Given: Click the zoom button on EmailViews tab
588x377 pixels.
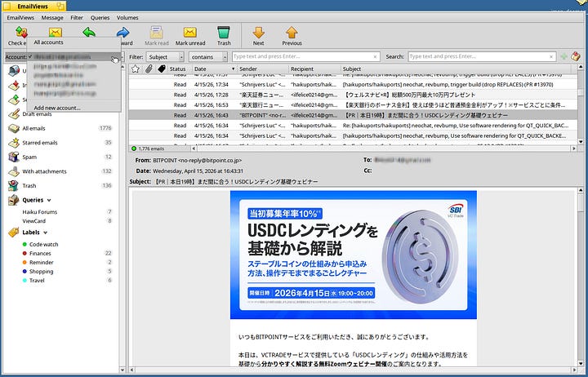Looking at the screenshot, I should click(x=60, y=6).
